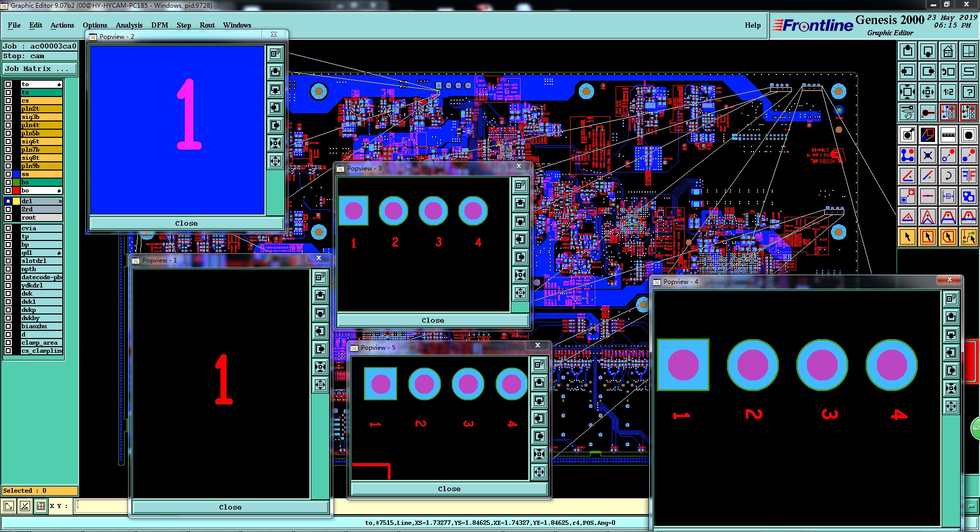980x532 pixels.
Task: Open the Actions menu
Action: tap(62, 25)
